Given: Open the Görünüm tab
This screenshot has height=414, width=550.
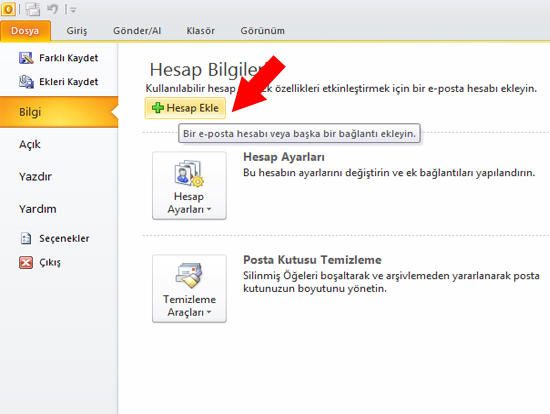Looking at the screenshot, I should 262,31.
